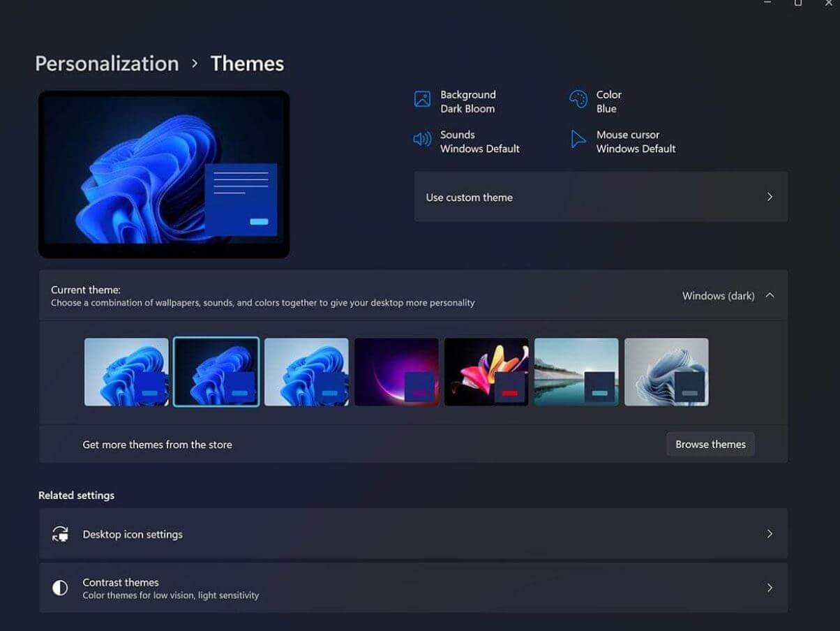The image size is (840, 631).
Task: Click the 'Related settings' heading
Action: (x=76, y=496)
